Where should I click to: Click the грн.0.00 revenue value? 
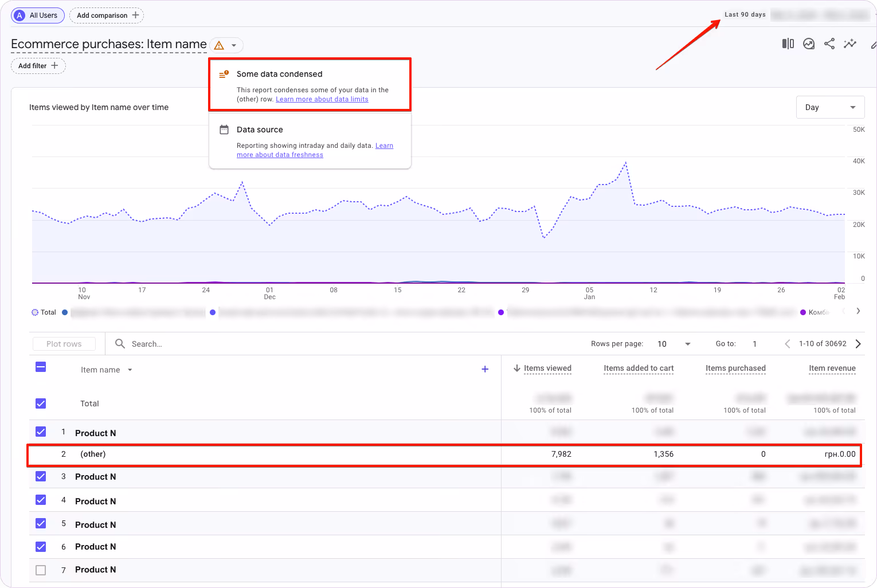click(x=840, y=454)
